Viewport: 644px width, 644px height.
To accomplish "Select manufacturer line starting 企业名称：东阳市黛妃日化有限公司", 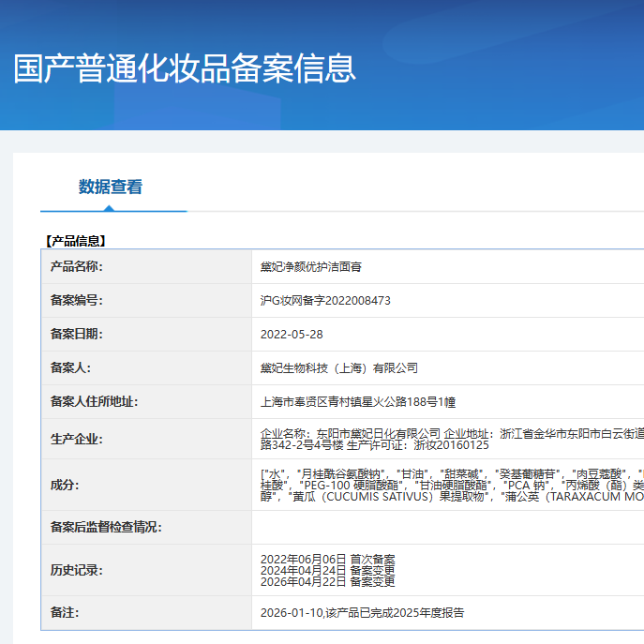I will click(452, 434).
